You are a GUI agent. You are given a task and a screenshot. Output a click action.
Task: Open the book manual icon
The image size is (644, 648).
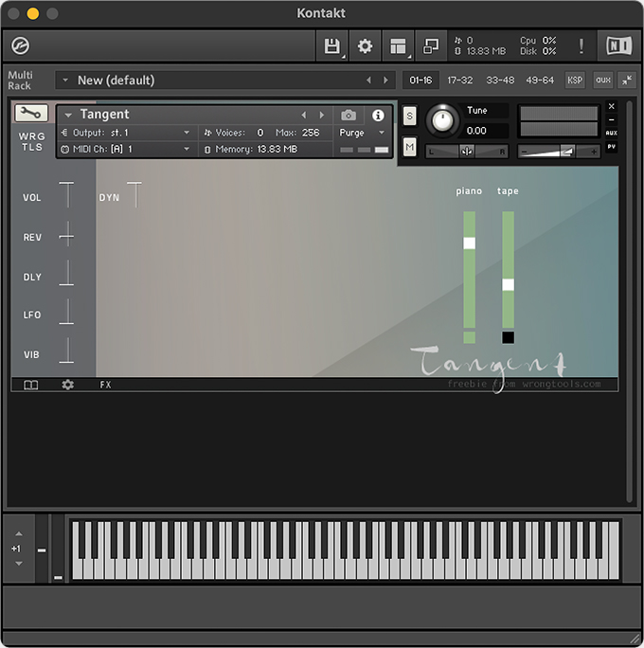click(x=30, y=385)
